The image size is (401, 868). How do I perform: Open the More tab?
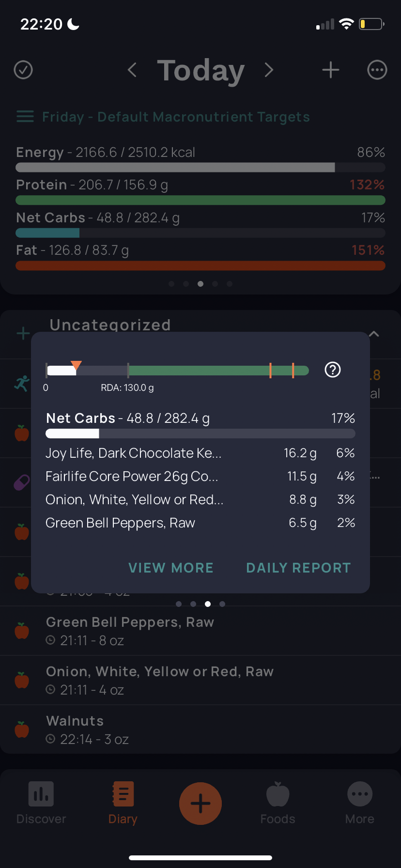[x=360, y=803]
